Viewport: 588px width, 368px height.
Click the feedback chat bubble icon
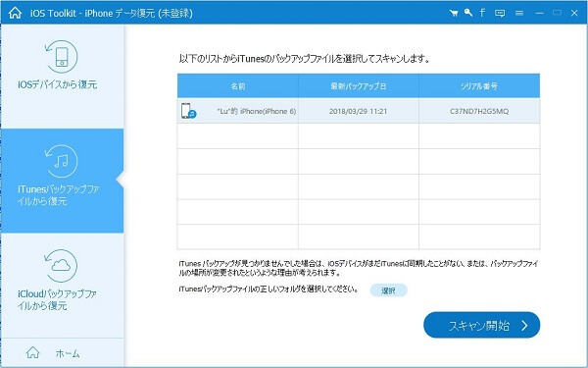[500, 13]
